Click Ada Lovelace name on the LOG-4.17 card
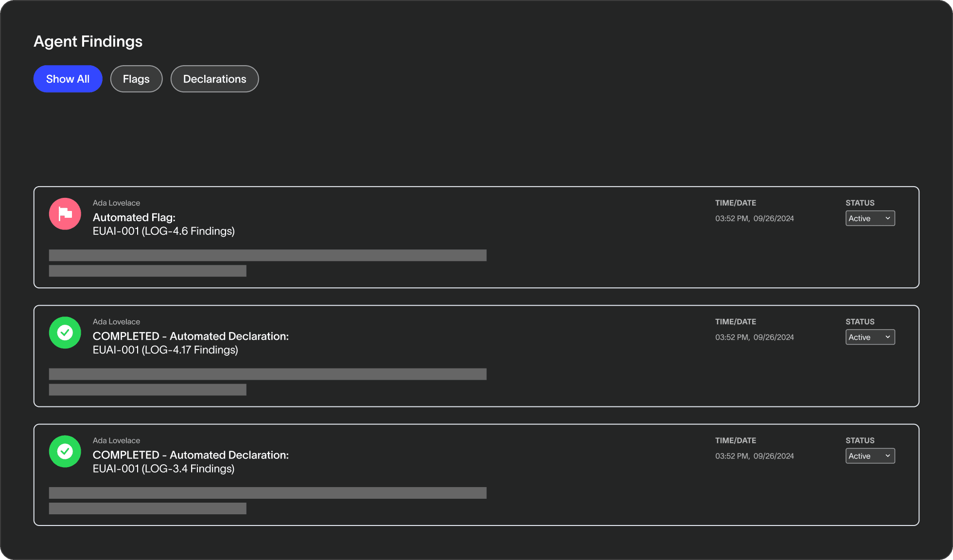 click(x=116, y=322)
